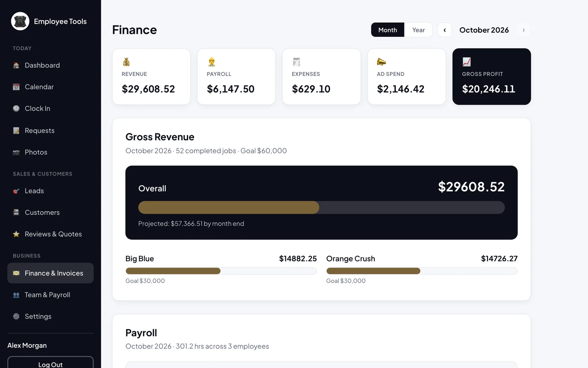Click the Orange Crush $14726.27 amount

point(499,259)
